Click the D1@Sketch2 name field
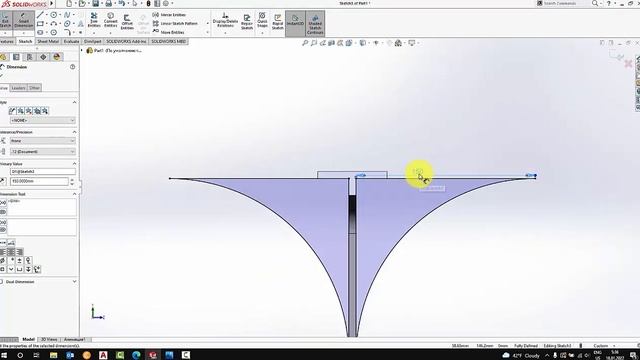The image size is (640, 360). coord(43,172)
